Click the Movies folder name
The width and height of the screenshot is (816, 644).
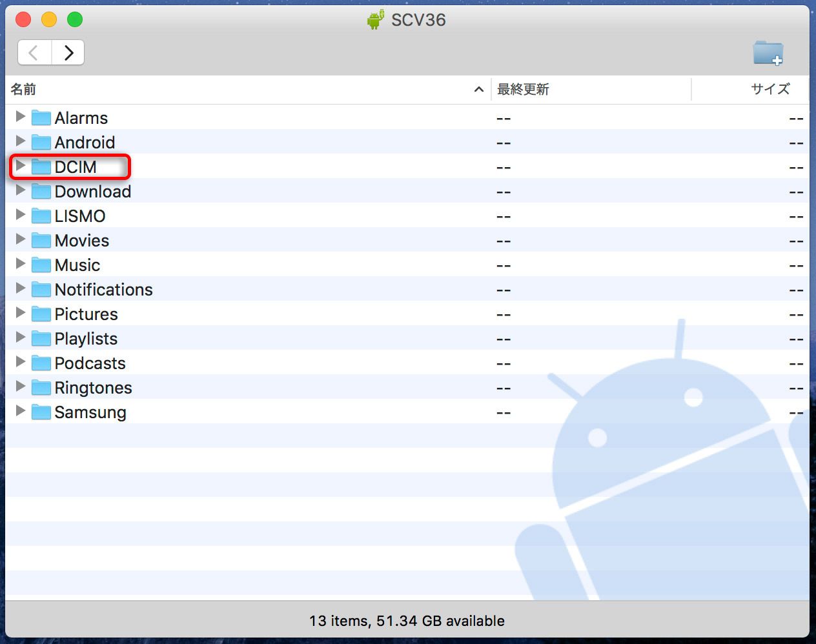(x=82, y=241)
